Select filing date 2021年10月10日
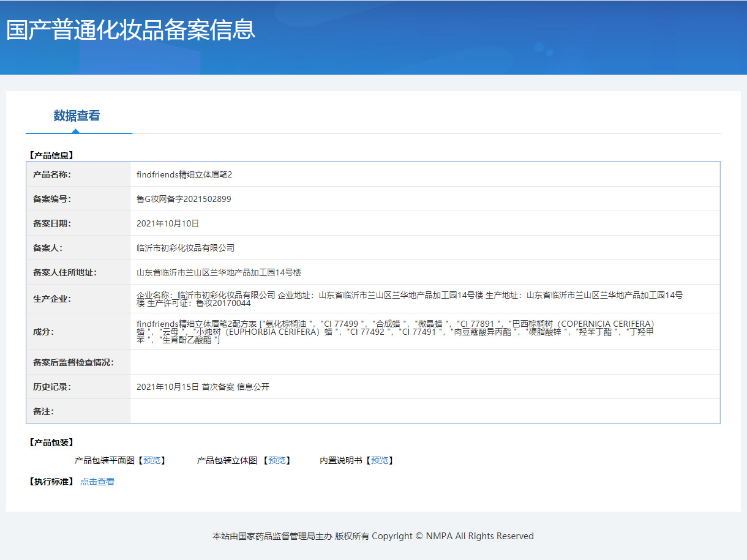 pyautogui.click(x=168, y=223)
